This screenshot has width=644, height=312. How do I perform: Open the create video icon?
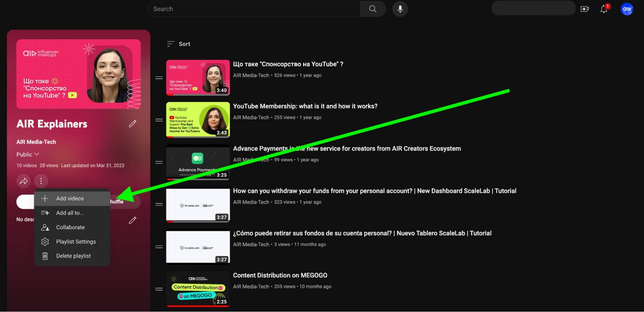click(585, 9)
